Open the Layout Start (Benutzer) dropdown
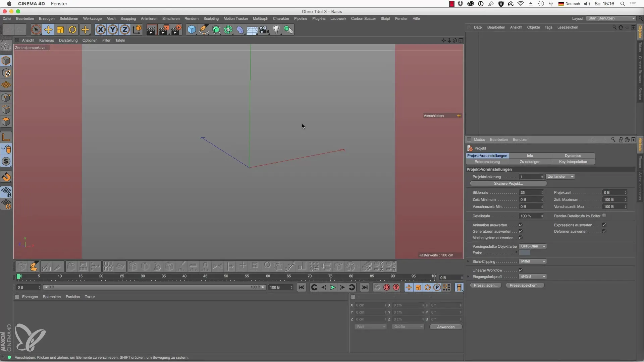Viewport: 644px width, 362px height. coord(611,18)
